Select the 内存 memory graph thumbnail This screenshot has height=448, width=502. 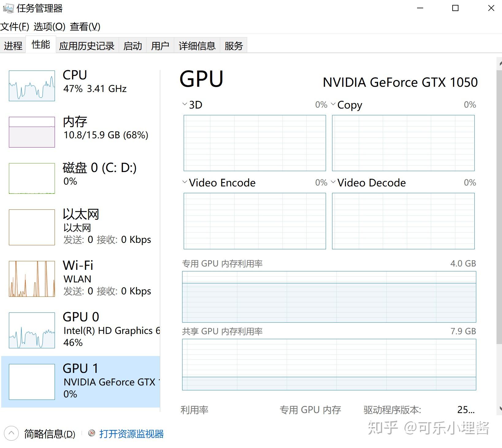[x=32, y=132]
